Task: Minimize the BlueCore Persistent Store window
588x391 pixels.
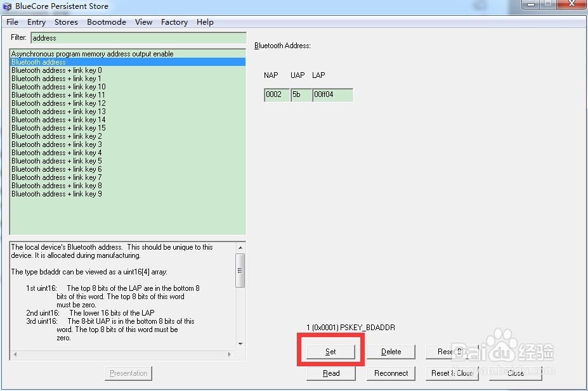Action: pos(530,4)
